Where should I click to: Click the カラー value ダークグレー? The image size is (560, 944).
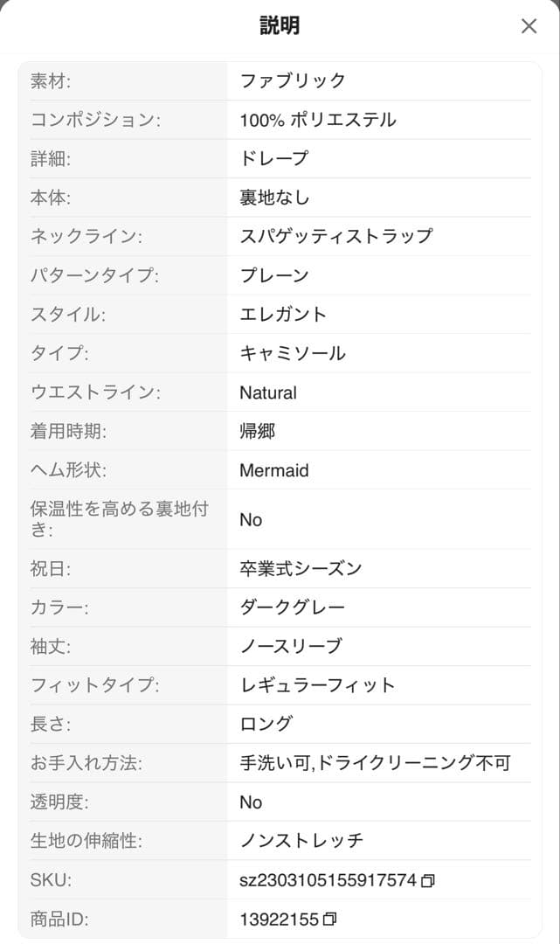tap(293, 607)
